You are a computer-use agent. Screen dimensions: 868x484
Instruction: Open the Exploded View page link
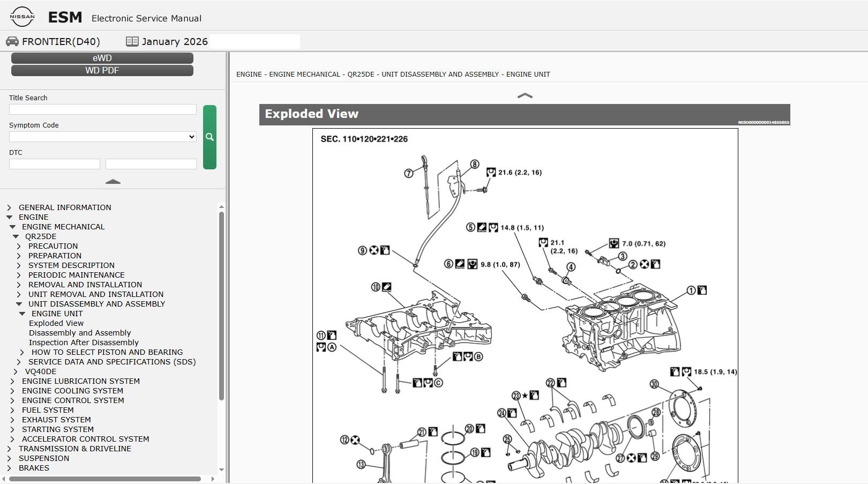point(56,323)
